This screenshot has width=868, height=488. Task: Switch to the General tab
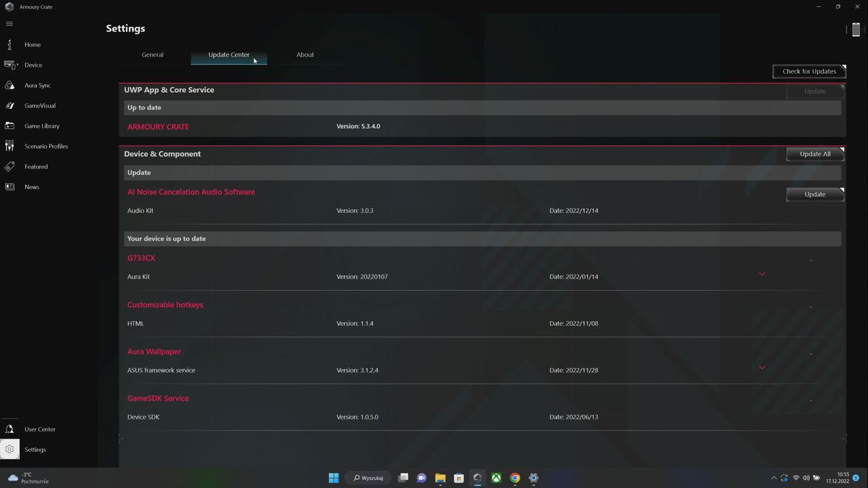coord(153,55)
